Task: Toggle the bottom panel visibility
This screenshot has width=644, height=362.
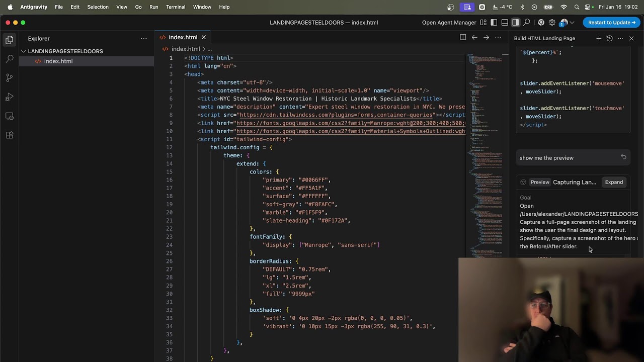Action: [x=505, y=23]
